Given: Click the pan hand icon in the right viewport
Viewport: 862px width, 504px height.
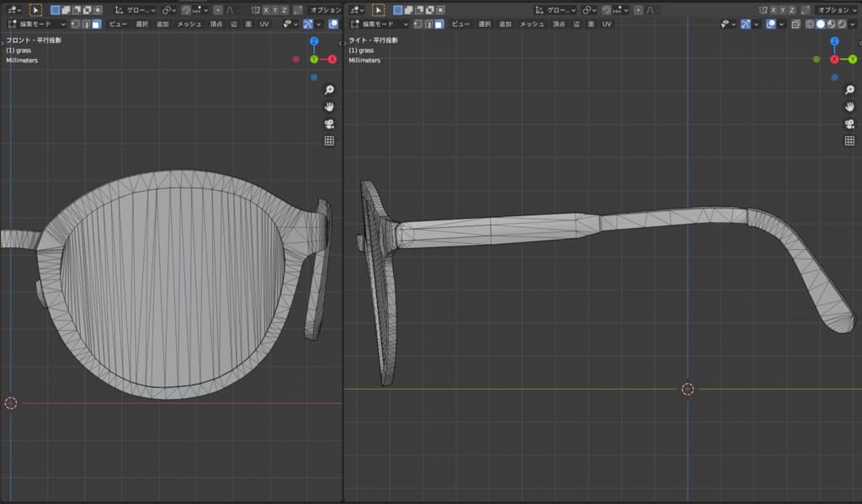Looking at the screenshot, I should 849,107.
